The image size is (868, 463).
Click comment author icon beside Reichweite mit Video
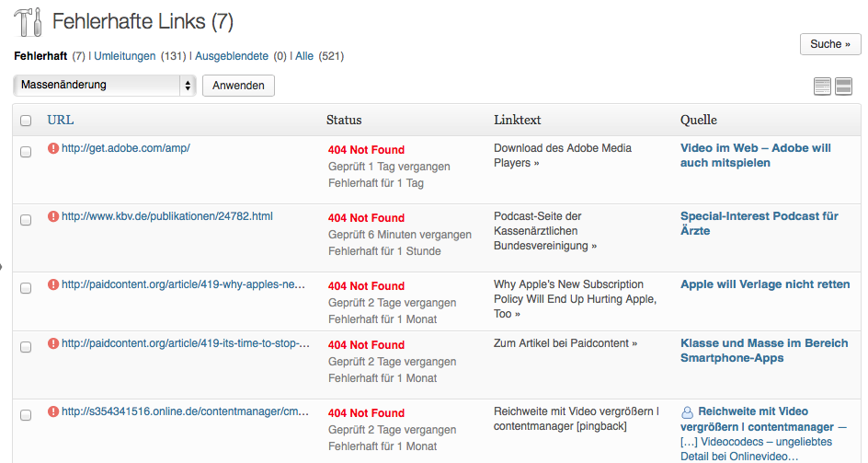tap(687, 412)
